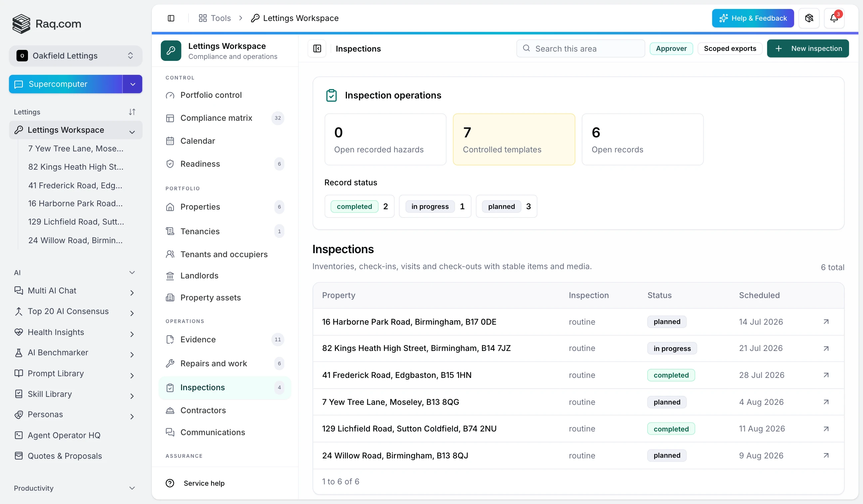Click the Approver badge
This screenshot has width=863, height=504.
click(x=671, y=49)
